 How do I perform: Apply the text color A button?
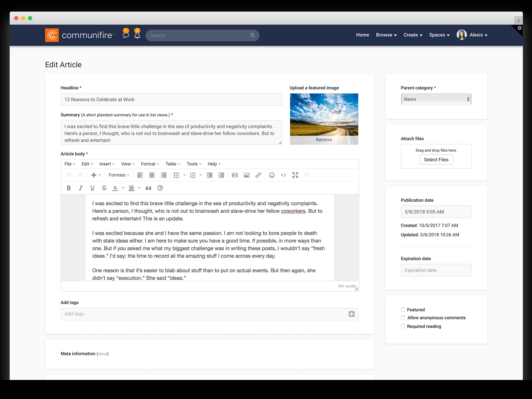115,188
